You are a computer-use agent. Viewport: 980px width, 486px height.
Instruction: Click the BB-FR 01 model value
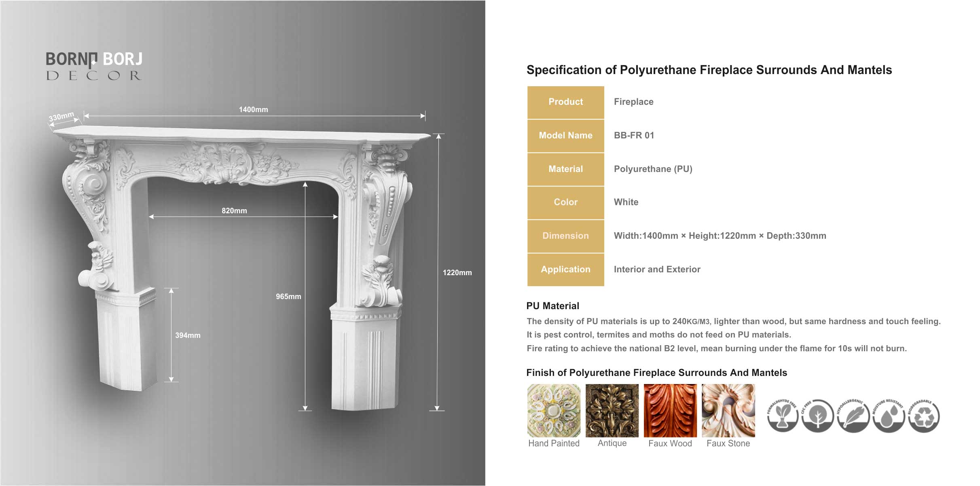[x=634, y=136]
